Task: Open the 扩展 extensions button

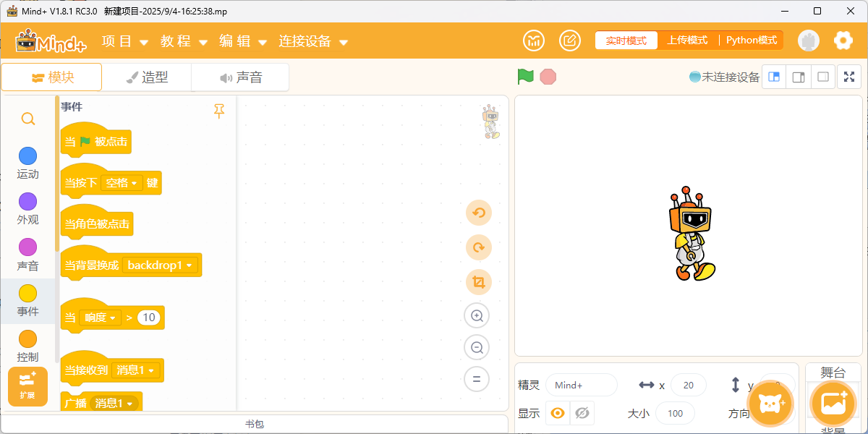Action: tap(27, 386)
